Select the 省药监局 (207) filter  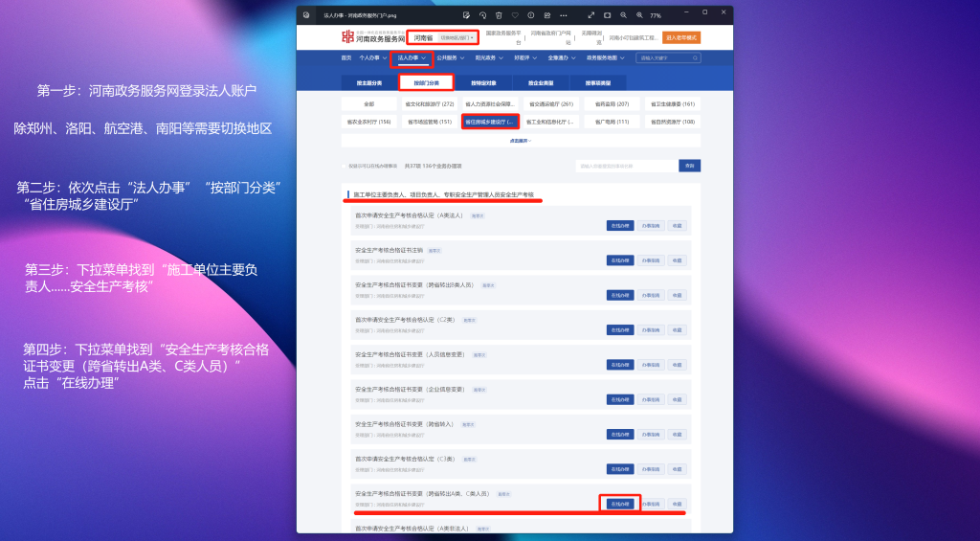pyautogui.click(x=612, y=103)
